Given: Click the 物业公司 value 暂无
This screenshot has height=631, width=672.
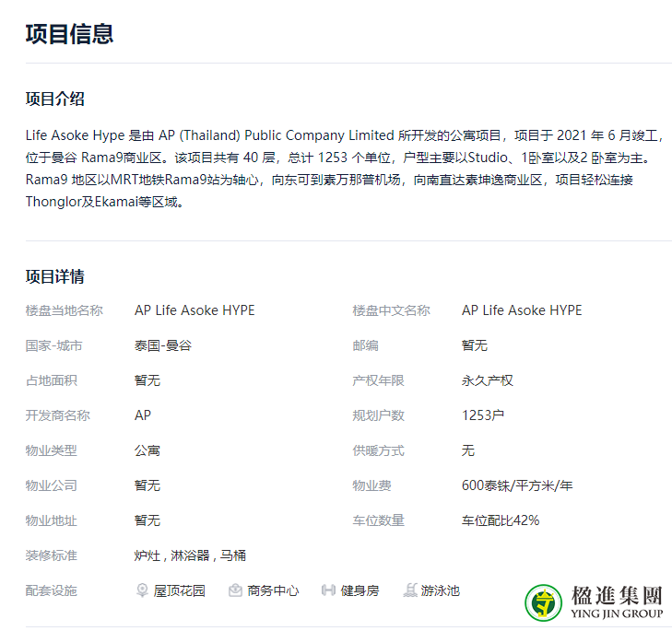Looking at the screenshot, I should [x=147, y=485].
